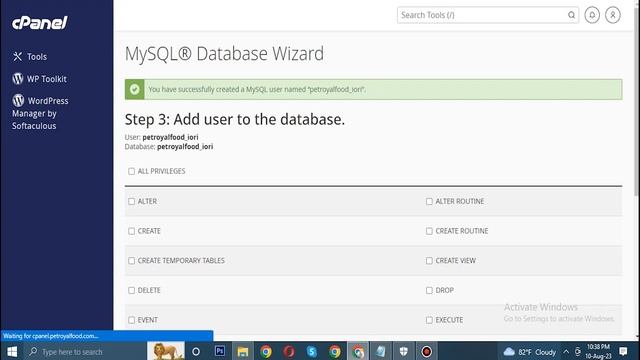Select the DROP privilege checkbox
This screenshot has width=640, height=360.
(429, 290)
